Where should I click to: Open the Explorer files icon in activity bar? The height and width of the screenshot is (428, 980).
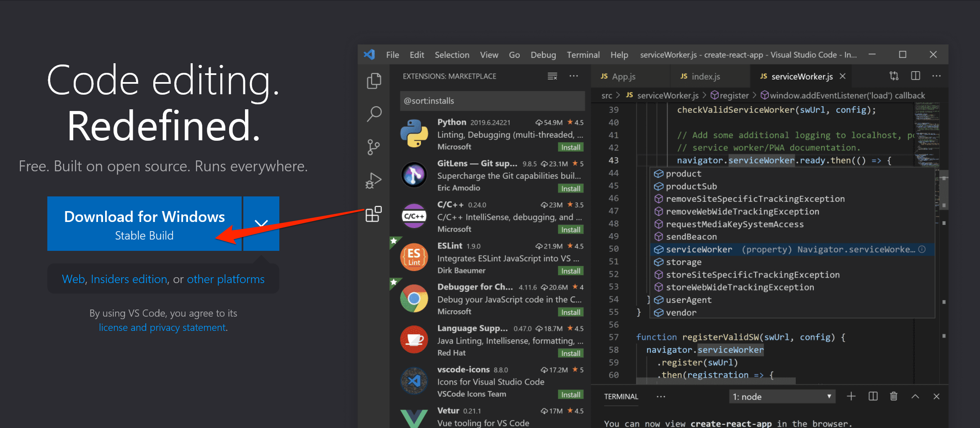coord(374,80)
